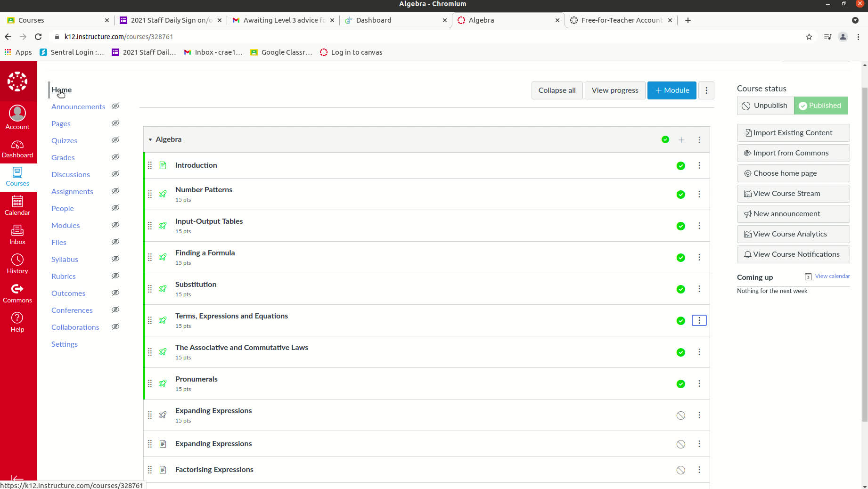Viewport: 868px width, 489px height.
Task: Switch to the Dashboard browser tab
Action: point(396,20)
